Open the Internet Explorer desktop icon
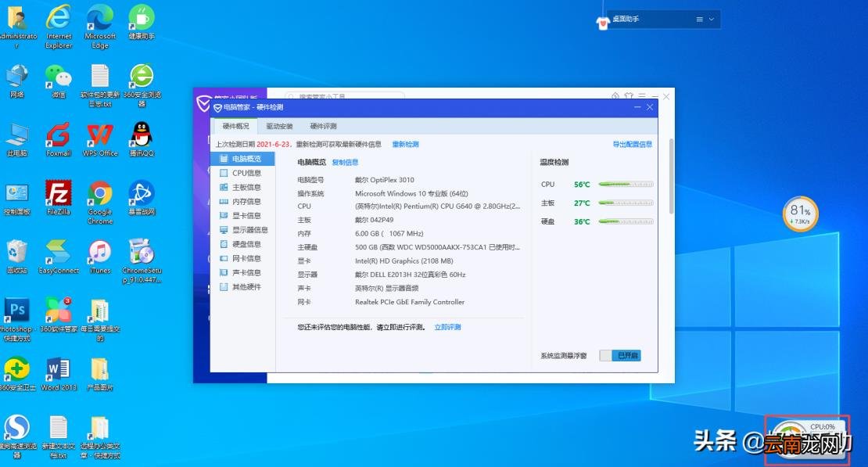868x467 pixels. (59, 26)
